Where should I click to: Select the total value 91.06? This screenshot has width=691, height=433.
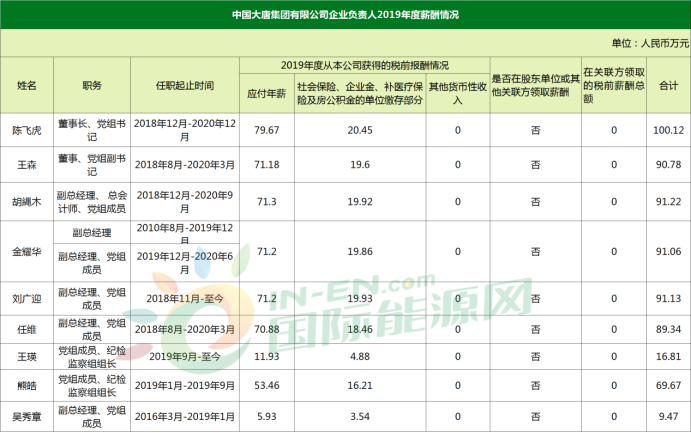tap(668, 252)
